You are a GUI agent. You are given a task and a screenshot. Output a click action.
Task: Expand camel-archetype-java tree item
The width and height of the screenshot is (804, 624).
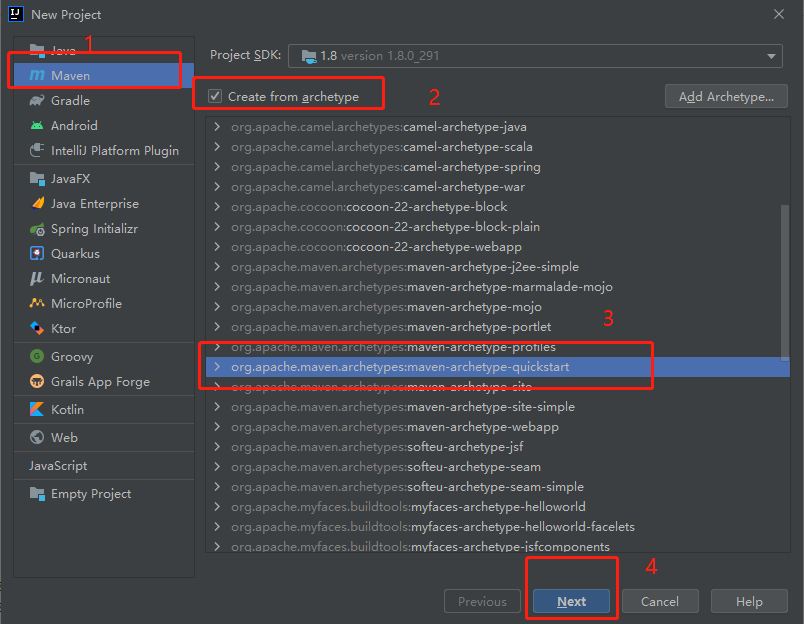[217, 127]
